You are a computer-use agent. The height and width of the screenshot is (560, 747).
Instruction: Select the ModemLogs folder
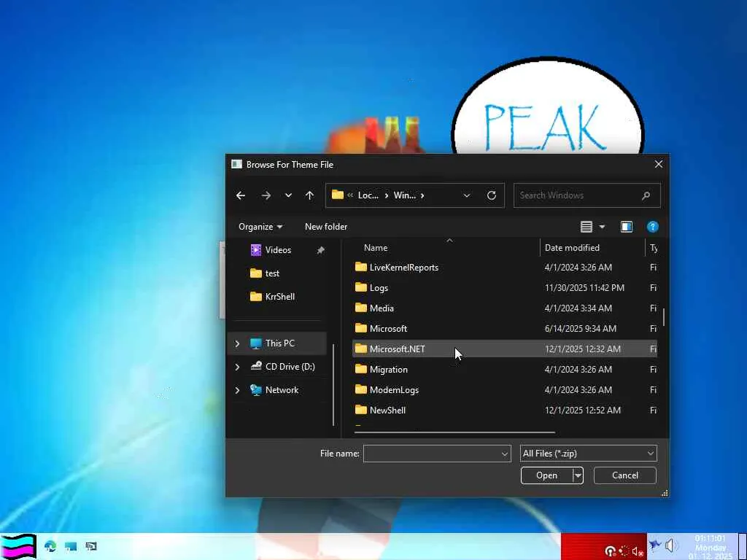point(394,390)
